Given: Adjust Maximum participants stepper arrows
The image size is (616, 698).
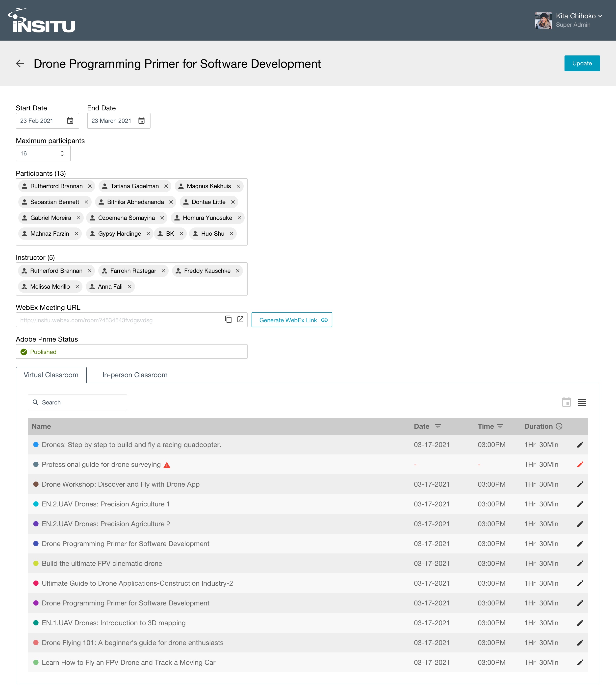Looking at the screenshot, I should click(x=62, y=153).
